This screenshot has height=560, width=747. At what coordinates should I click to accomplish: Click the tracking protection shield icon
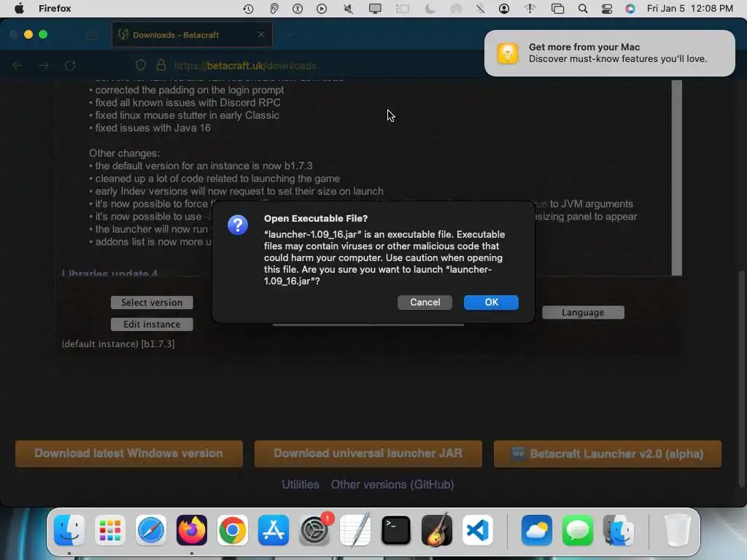click(x=141, y=65)
